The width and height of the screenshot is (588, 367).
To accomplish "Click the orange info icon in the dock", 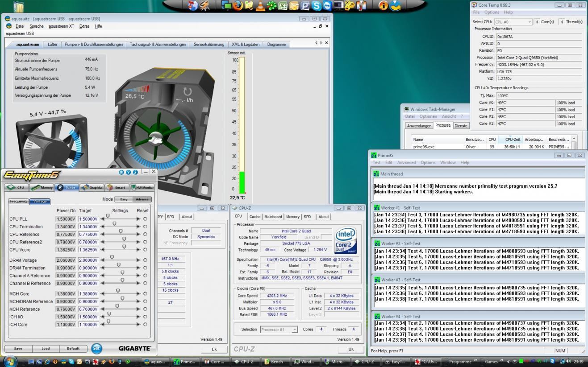I will [383, 5].
